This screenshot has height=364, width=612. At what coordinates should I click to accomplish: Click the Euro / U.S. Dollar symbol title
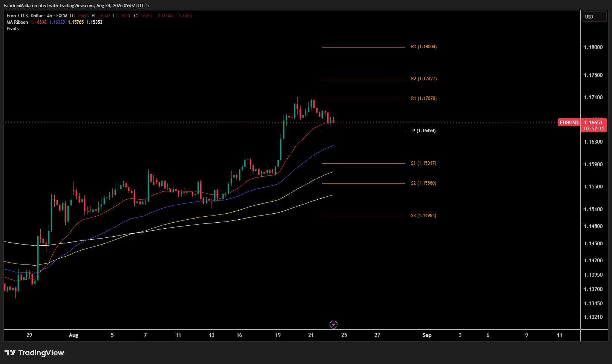coord(25,16)
